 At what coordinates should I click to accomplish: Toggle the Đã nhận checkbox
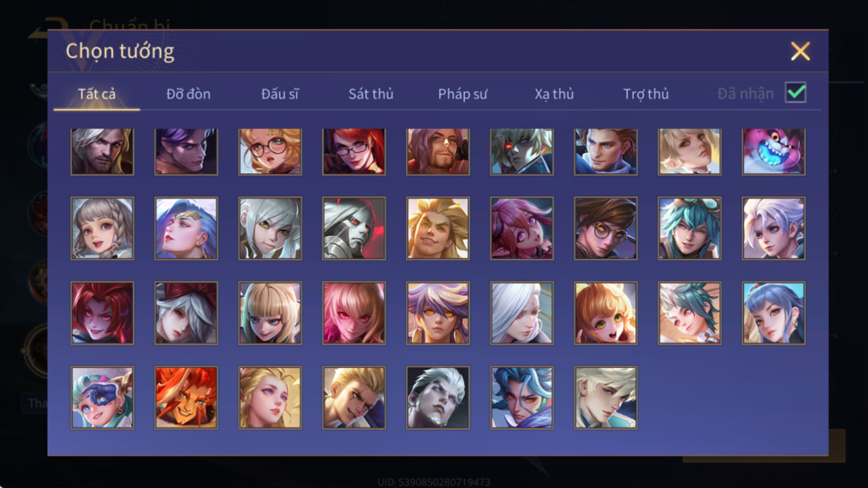795,92
